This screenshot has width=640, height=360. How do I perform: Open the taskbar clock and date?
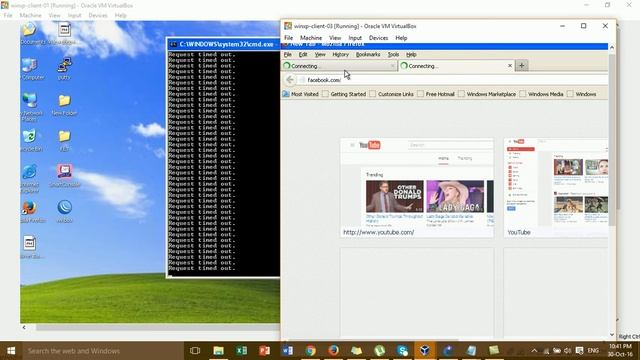coord(620,351)
